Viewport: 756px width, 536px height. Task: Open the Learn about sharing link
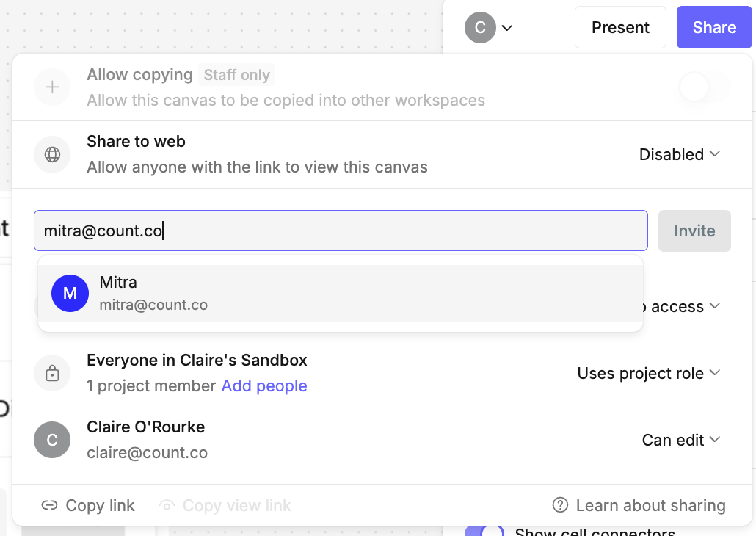[x=650, y=505]
